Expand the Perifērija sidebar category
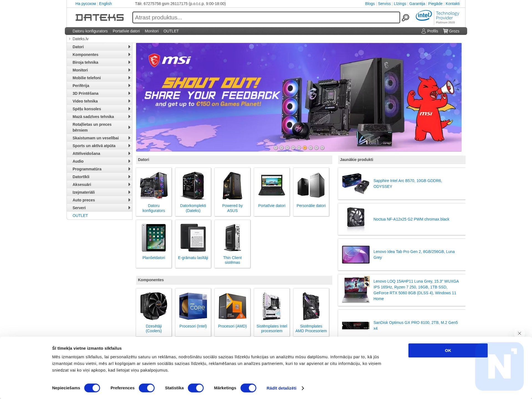The image size is (532, 399). [99, 86]
